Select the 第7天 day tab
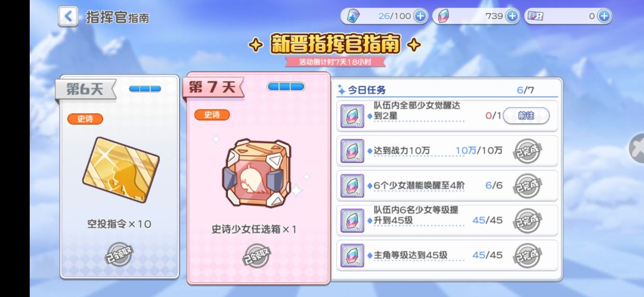 coord(213,87)
